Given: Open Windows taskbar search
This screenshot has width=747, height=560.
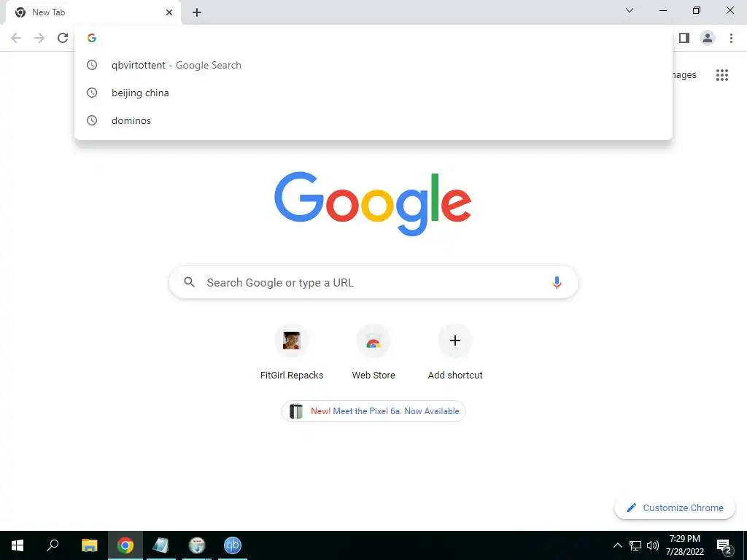Looking at the screenshot, I should tap(53, 545).
